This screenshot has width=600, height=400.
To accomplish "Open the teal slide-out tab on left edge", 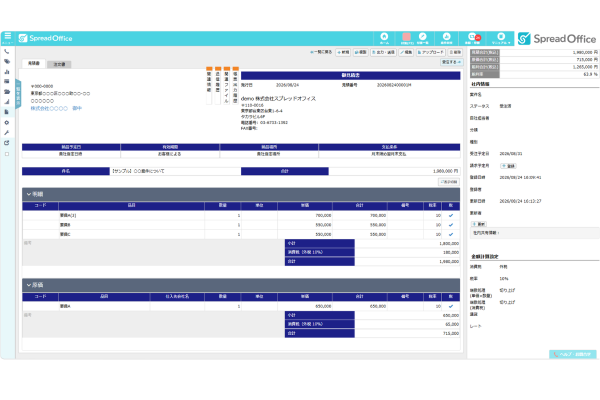I will (x=18, y=93).
